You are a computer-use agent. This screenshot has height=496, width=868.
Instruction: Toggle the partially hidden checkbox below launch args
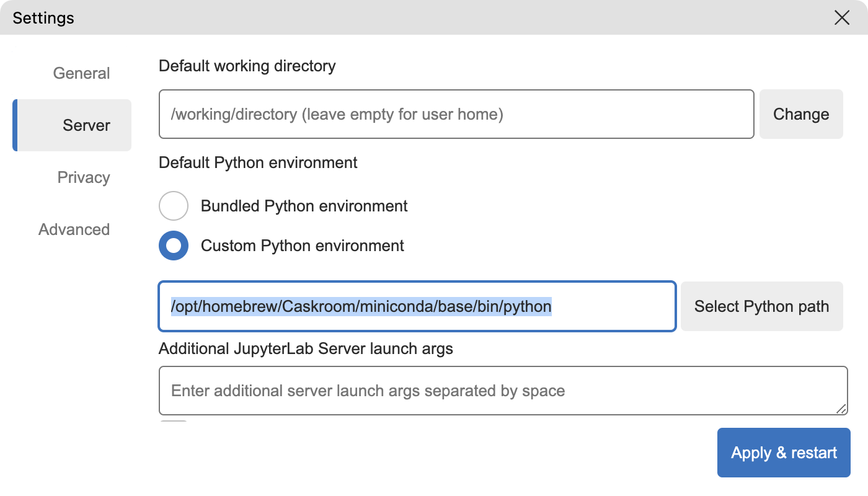[x=174, y=423]
